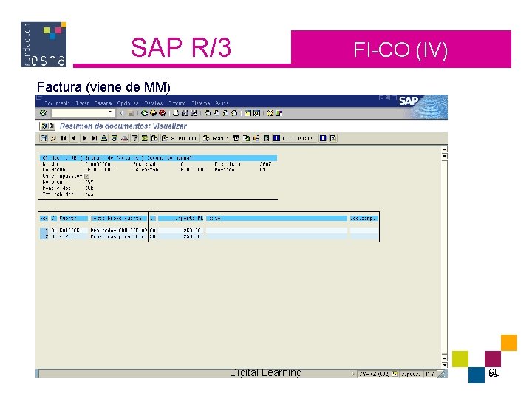Click the yellow Exit icon
The height and width of the screenshot is (399, 532).
pos(153,113)
